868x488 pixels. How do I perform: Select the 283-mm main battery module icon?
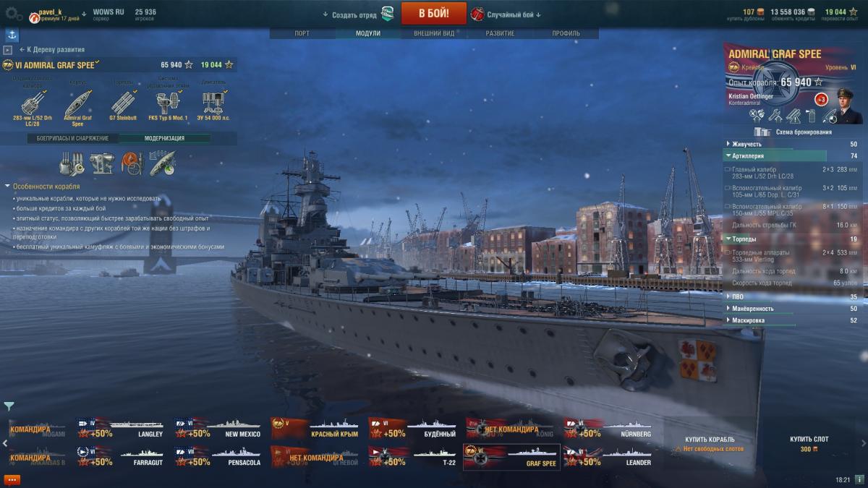[33, 102]
